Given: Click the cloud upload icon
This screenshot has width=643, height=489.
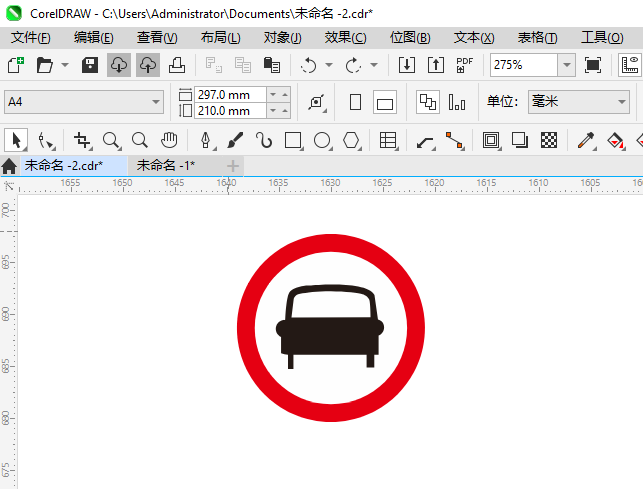Looking at the screenshot, I should pyautogui.click(x=148, y=65).
